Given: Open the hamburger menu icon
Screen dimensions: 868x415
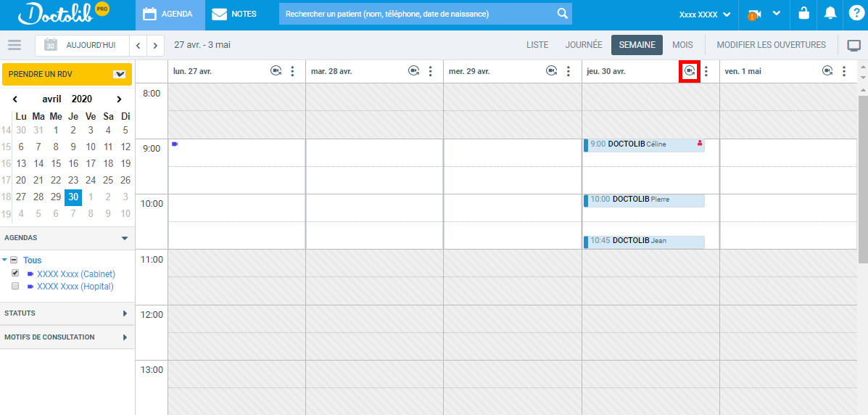Looking at the screenshot, I should 15,45.
